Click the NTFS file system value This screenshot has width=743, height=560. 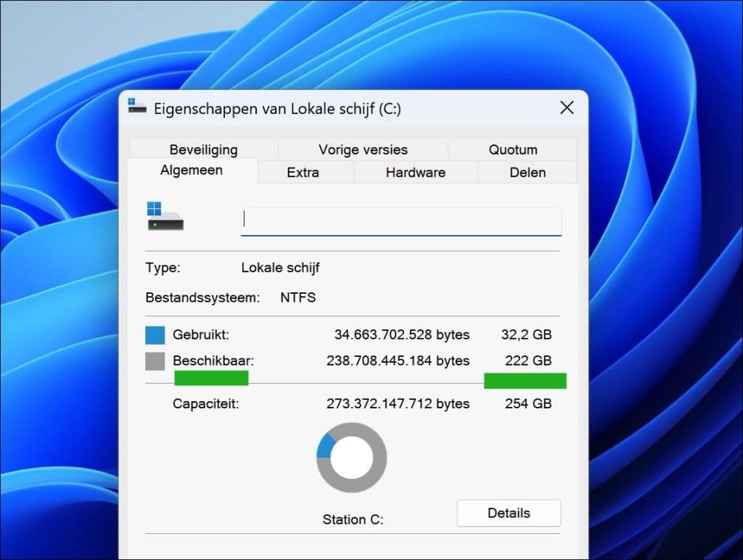297,297
